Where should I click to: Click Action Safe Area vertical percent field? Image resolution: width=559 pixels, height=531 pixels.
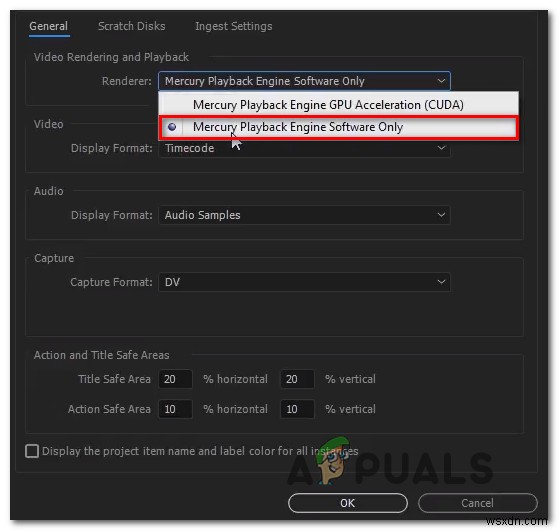pyautogui.click(x=297, y=409)
